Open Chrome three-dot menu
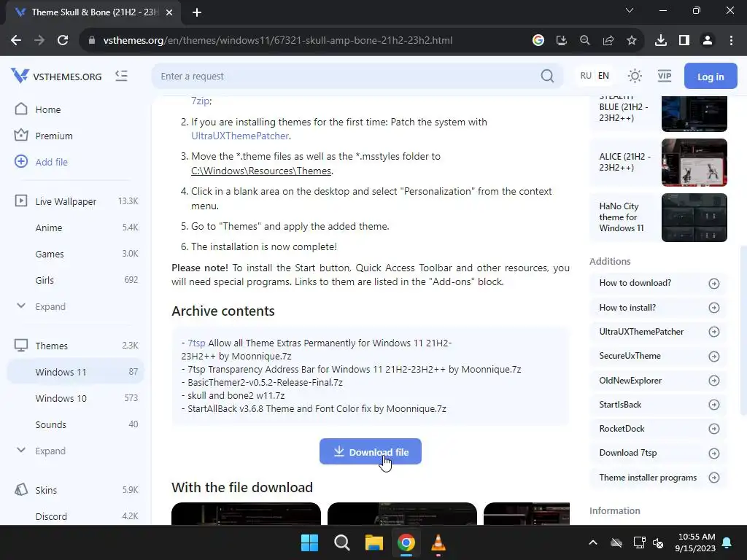The image size is (747, 560). 731,41
